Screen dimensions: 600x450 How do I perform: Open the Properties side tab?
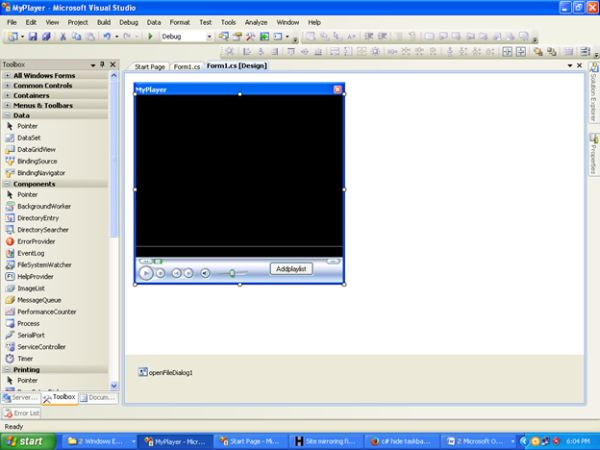tap(593, 154)
